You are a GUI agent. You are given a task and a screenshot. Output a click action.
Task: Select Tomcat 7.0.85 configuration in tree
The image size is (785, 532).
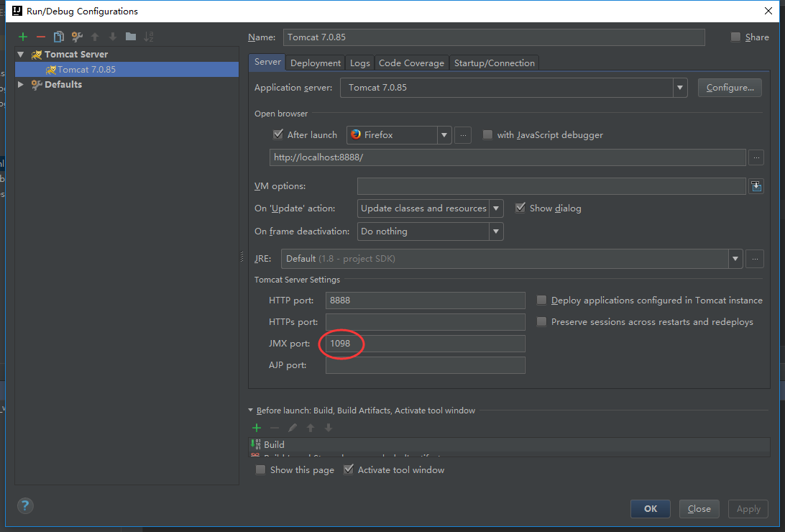pos(127,69)
